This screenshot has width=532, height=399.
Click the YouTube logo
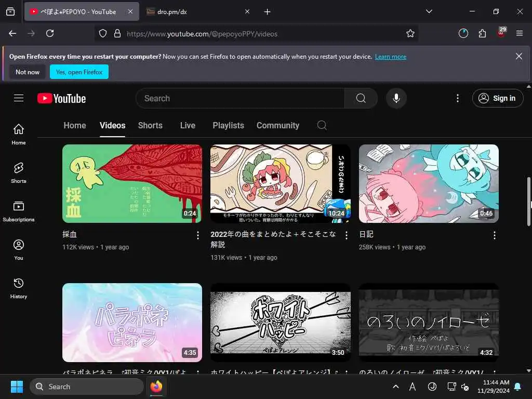click(61, 98)
